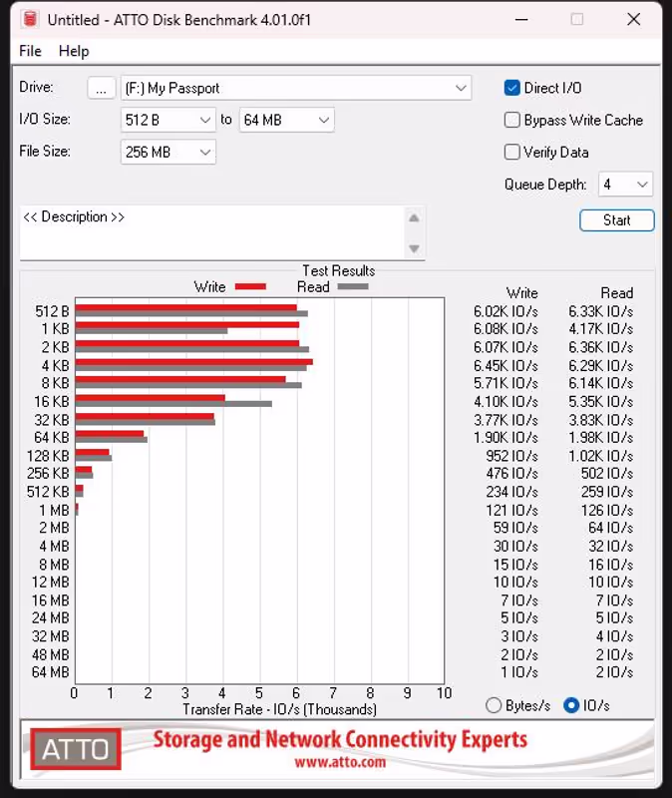Open the File menu
Screen dimensions: 672x798
(30, 51)
